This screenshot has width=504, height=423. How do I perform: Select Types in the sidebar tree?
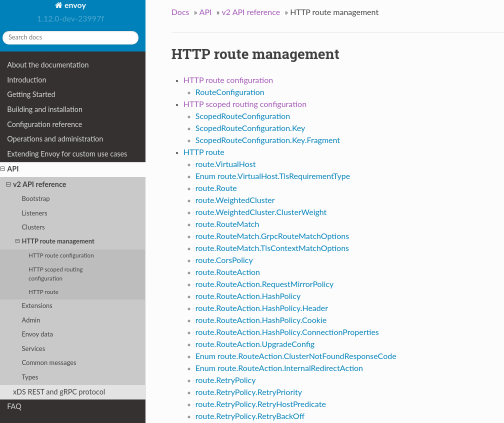(30, 377)
